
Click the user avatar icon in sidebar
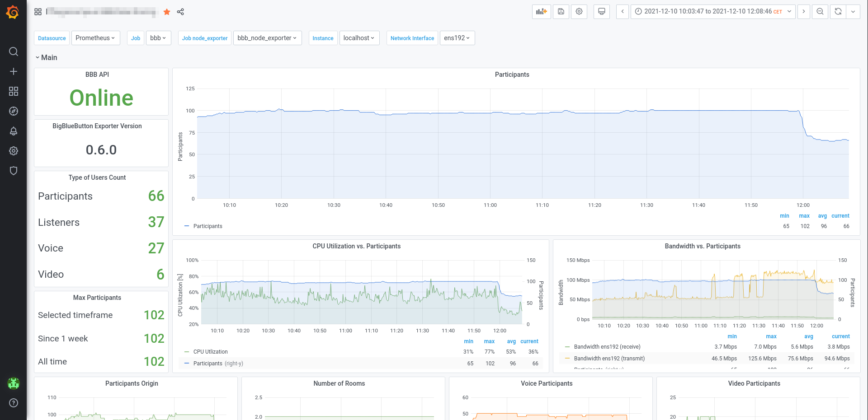point(14,383)
